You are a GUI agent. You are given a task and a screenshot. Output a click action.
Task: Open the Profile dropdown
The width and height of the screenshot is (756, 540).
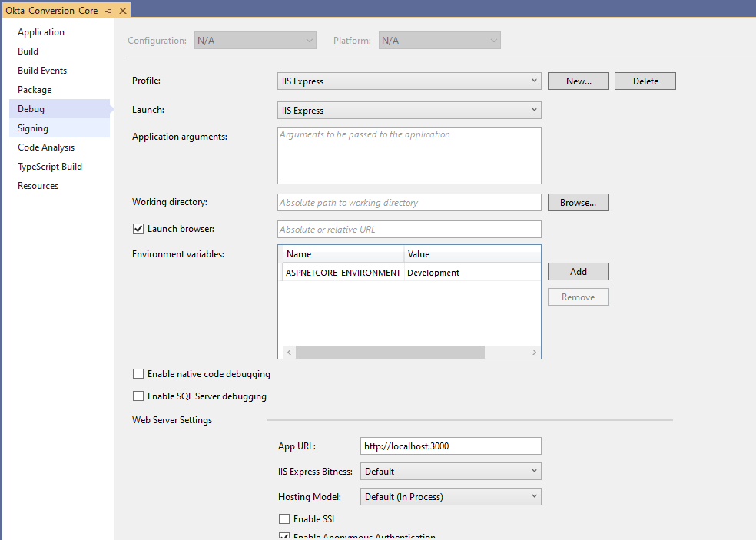[409, 81]
